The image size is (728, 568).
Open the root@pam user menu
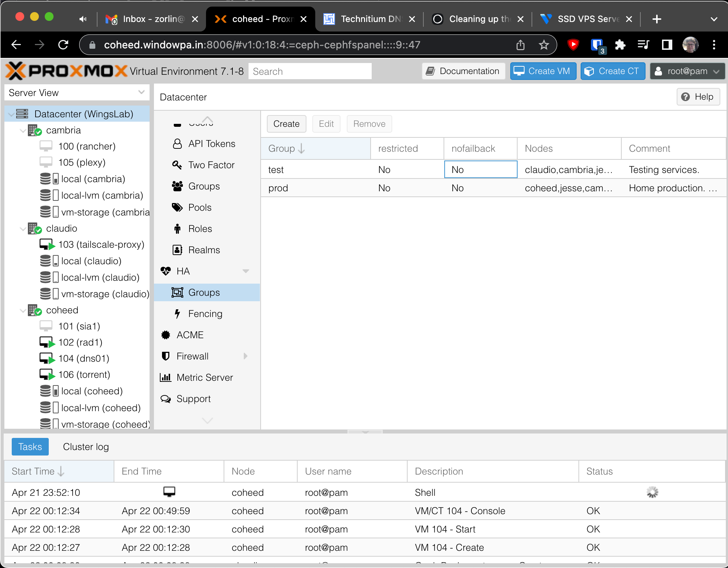tap(687, 71)
